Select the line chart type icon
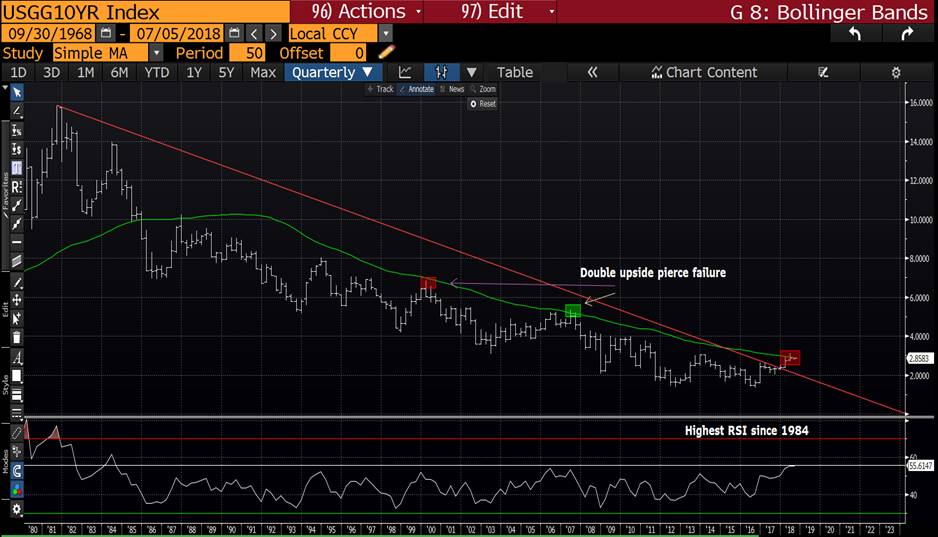This screenshot has height=537, width=938. [x=405, y=72]
